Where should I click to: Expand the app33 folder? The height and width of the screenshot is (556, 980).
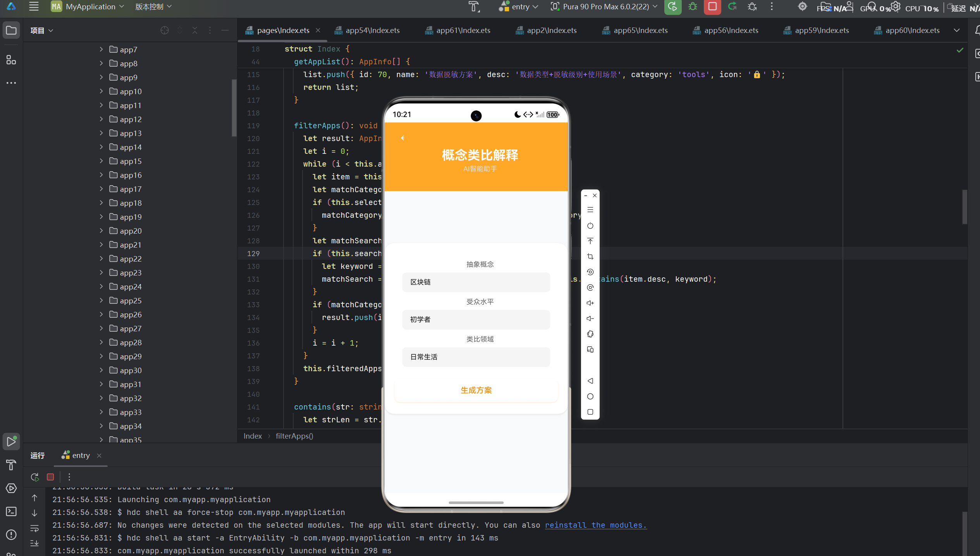coord(101,412)
